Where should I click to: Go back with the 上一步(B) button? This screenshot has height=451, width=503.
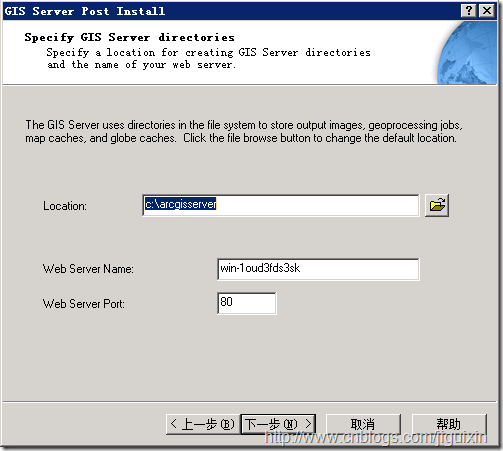(203, 424)
